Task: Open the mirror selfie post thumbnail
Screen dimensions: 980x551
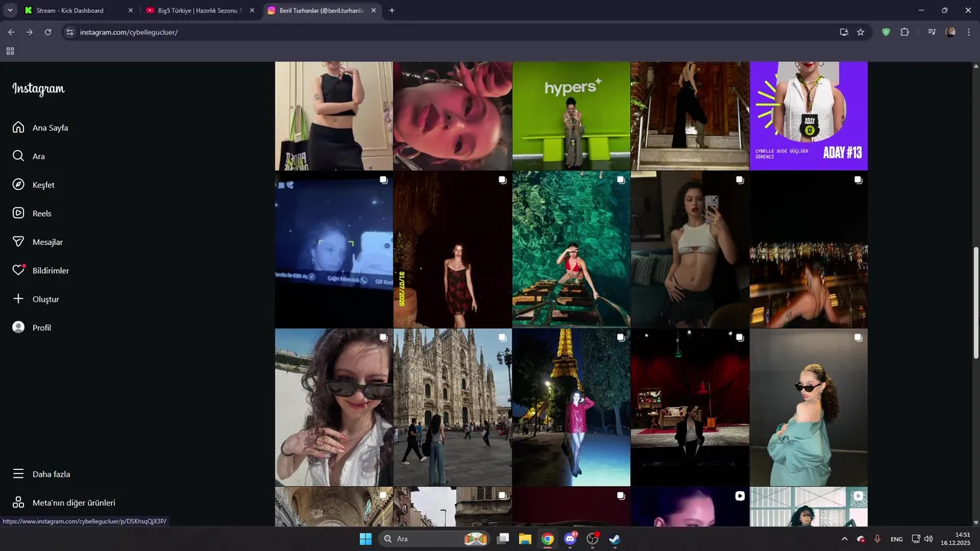Action: [x=690, y=249]
